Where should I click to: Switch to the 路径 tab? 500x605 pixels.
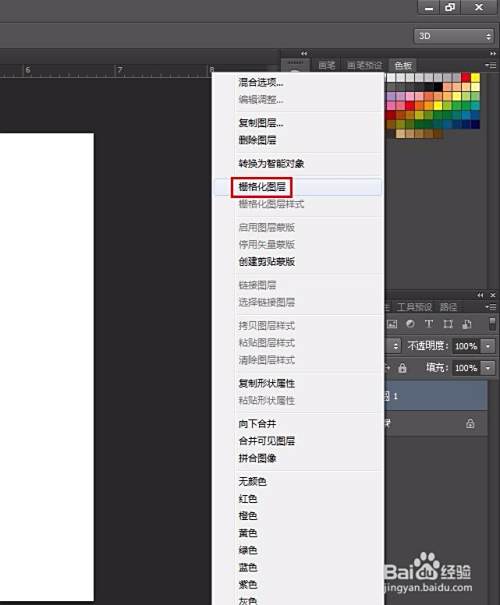[448, 307]
